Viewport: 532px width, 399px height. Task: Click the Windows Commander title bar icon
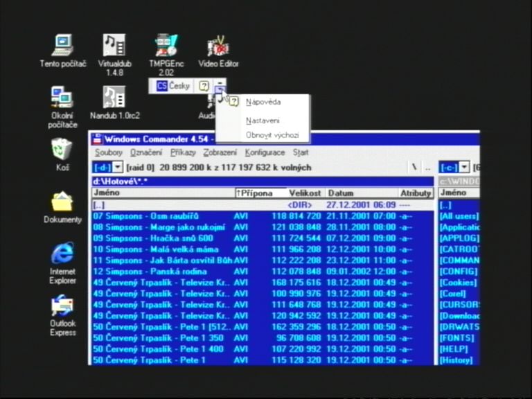(97, 139)
